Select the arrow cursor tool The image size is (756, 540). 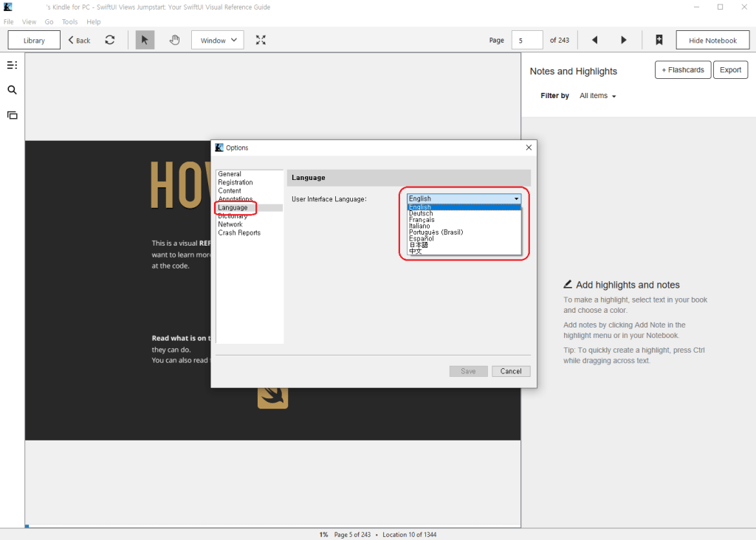pyautogui.click(x=145, y=40)
